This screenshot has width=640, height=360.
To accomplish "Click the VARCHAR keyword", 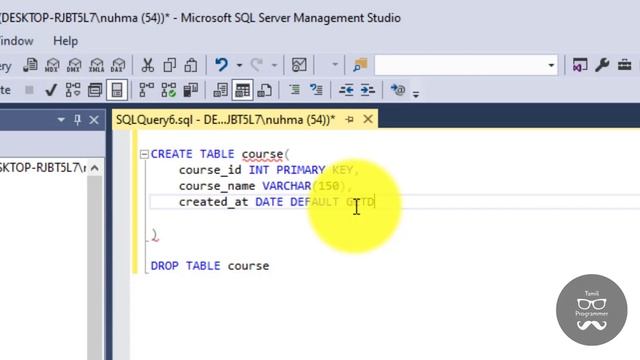I will (x=287, y=186).
